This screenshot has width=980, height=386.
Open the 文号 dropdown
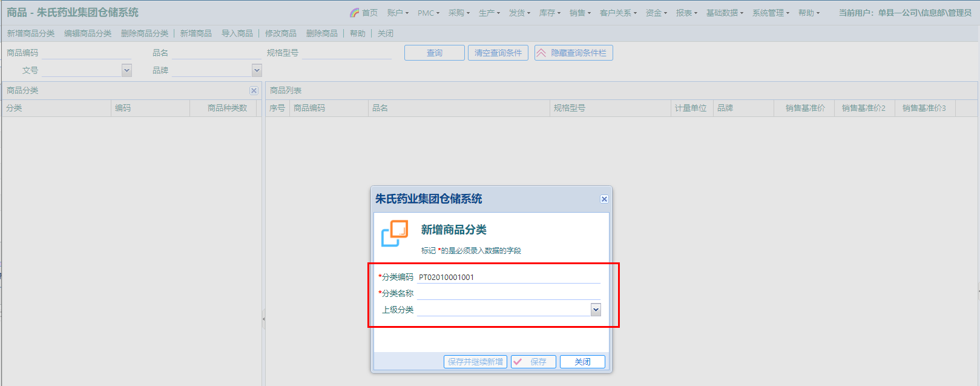127,70
